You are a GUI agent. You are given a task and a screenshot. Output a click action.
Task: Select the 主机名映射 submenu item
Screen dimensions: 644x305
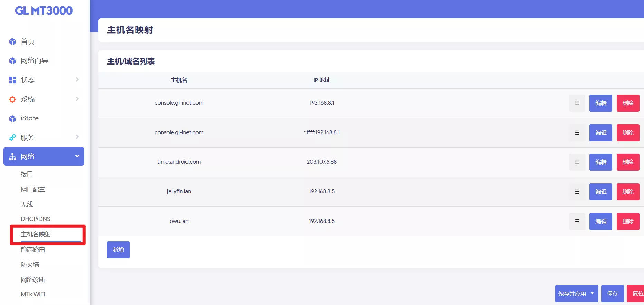click(36, 234)
